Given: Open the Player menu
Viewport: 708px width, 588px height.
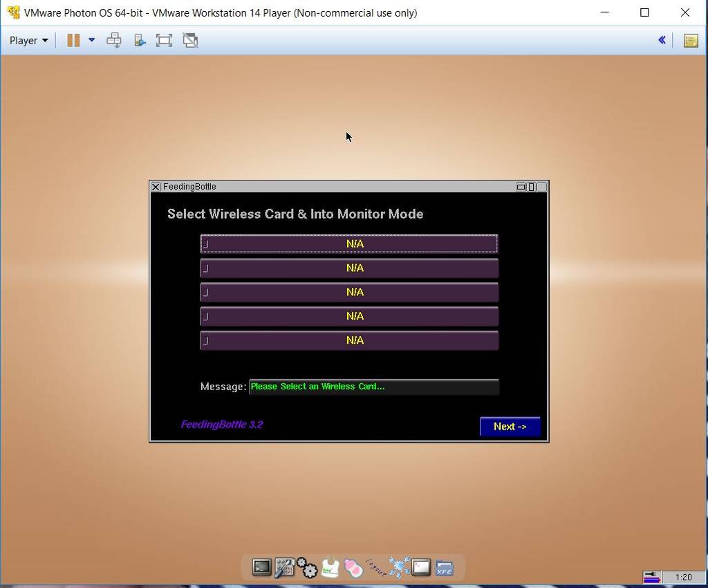Looking at the screenshot, I should pyautogui.click(x=28, y=40).
